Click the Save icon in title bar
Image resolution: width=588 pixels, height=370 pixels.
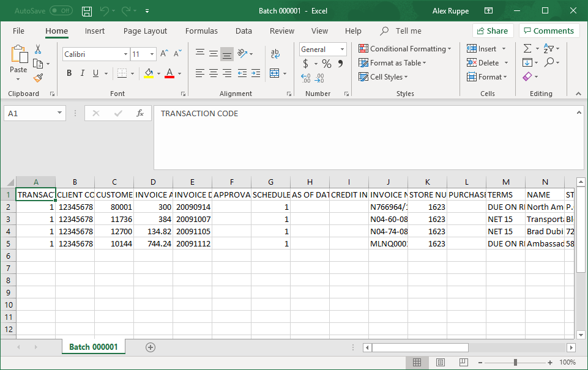(87, 11)
